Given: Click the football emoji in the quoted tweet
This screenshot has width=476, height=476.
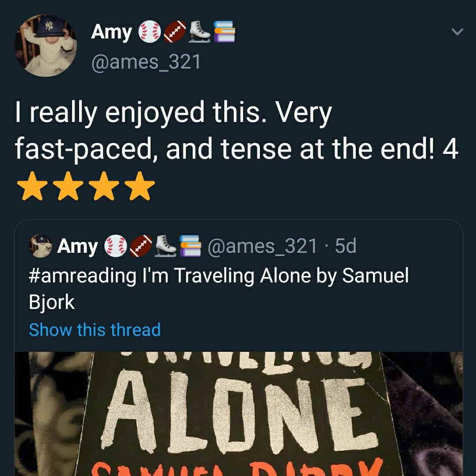Looking at the screenshot, I should [140, 246].
